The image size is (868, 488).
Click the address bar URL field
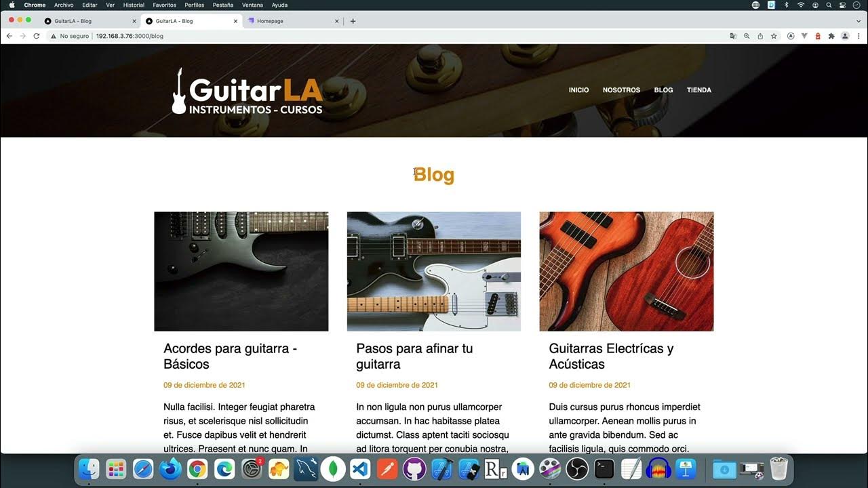tap(407, 36)
